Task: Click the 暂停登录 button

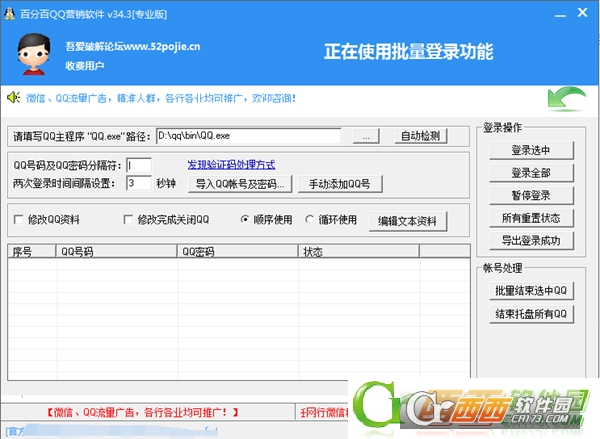Action: click(x=531, y=195)
